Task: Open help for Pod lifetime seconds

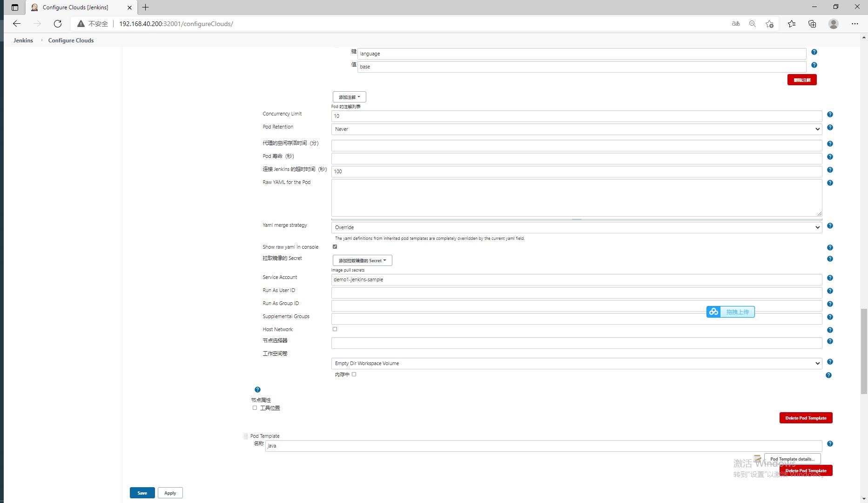Action: click(830, 157)
